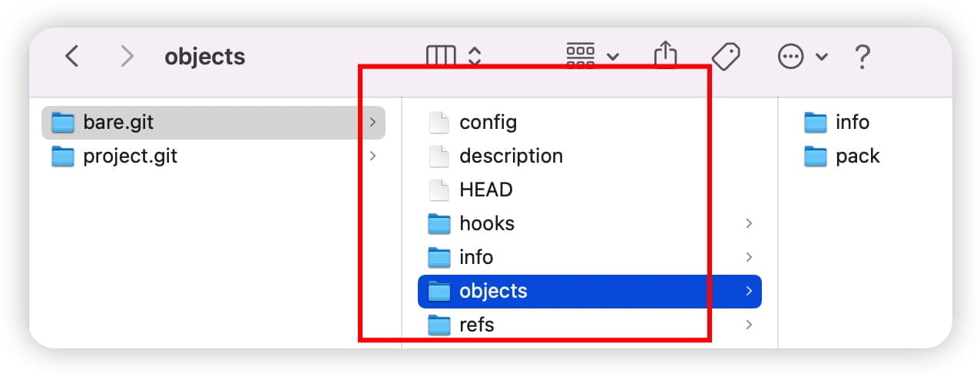The height and width of the screenshot is (376, 980).
Task: Expand the chevron next to project.git
Action: [x=372, y=156]
